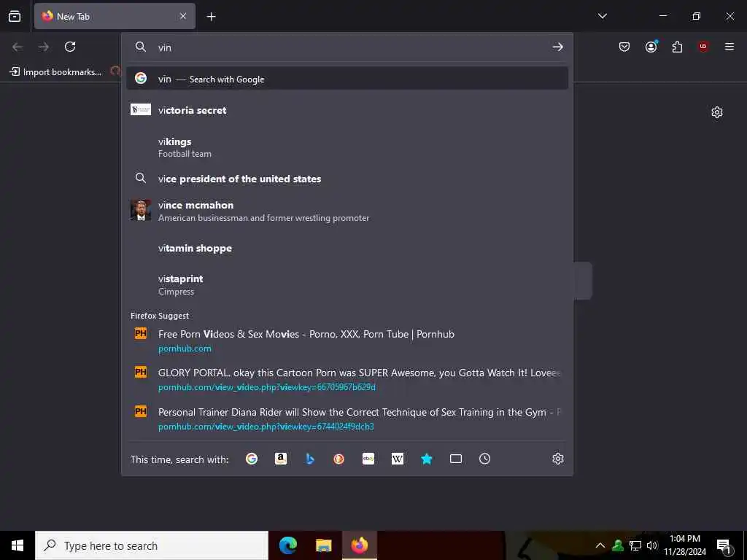
Task: Search in History clock icon
Action: point(484,459)
